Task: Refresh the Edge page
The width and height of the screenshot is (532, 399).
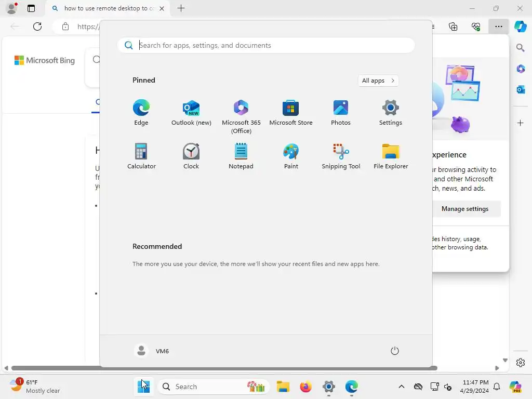Action: click(37, 26)
